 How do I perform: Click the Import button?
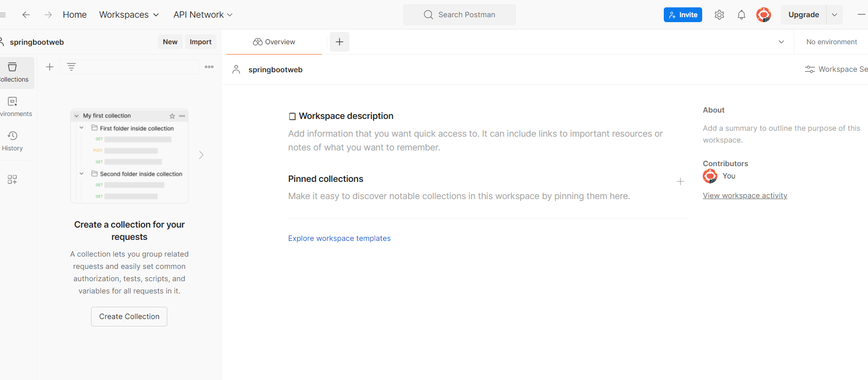201,42
